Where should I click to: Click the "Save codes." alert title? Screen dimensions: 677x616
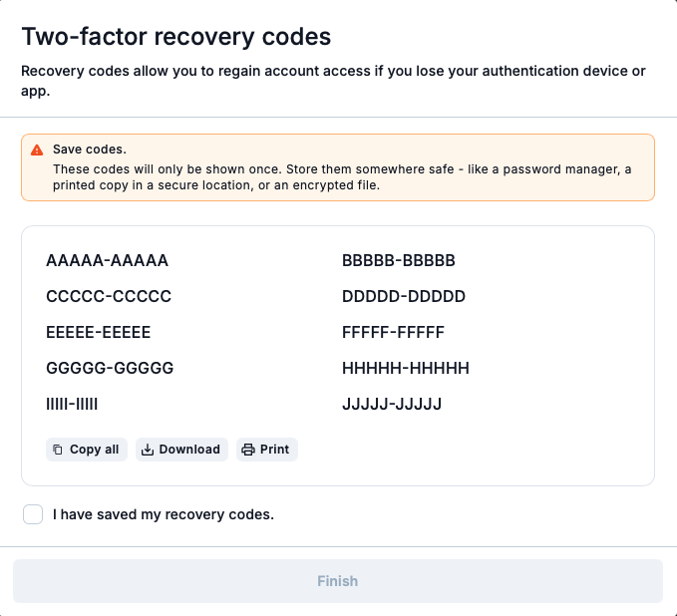[90, 149]
